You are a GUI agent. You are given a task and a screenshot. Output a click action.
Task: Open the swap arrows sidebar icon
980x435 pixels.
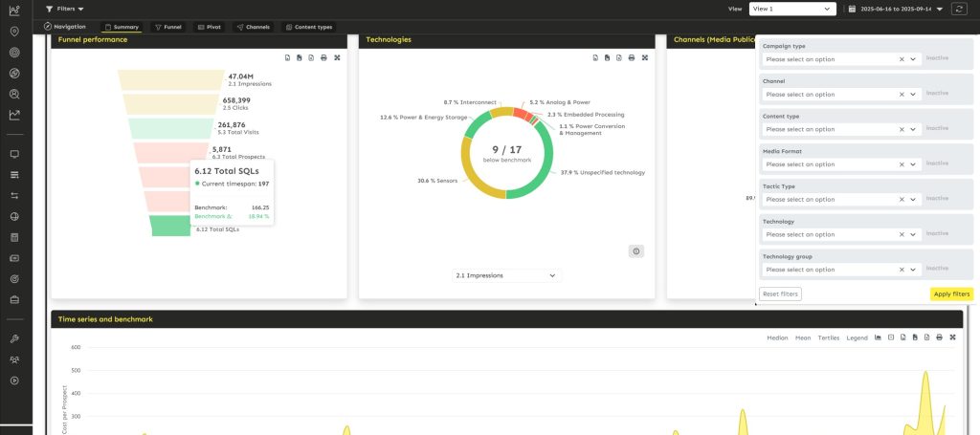[x=14, y=195]
